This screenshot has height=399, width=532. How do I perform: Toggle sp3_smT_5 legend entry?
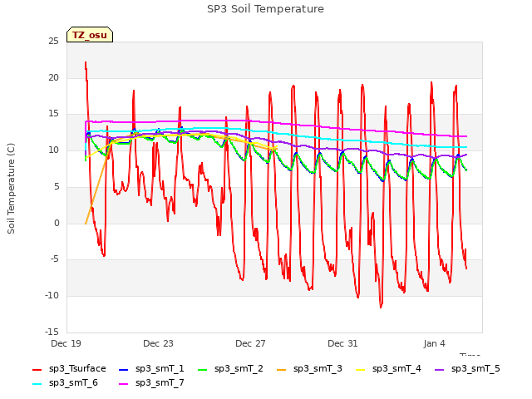[467, 369]
